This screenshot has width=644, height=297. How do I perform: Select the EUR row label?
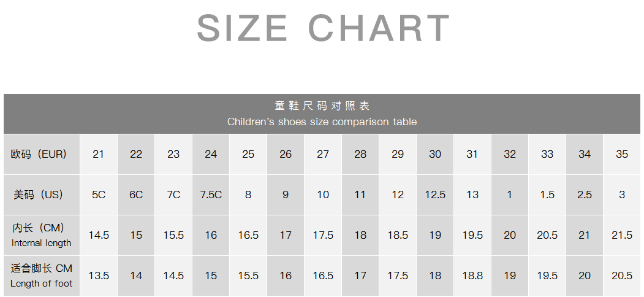(x=39, y=154)
